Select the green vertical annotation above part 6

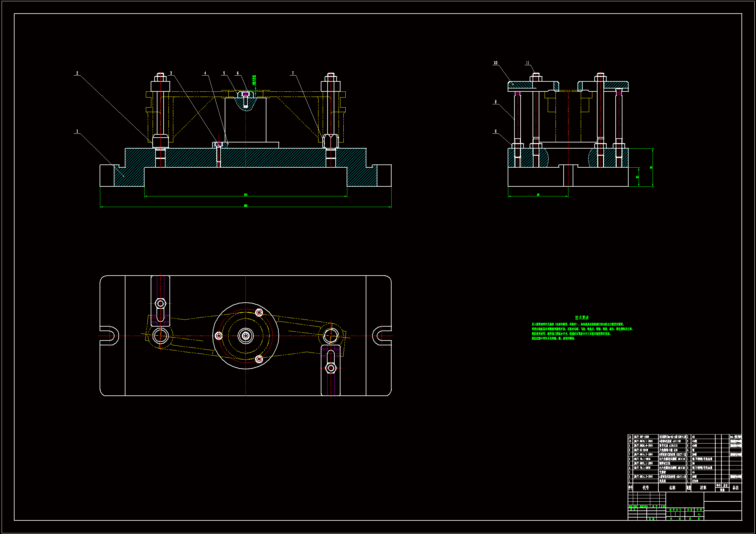pos(254,81)
